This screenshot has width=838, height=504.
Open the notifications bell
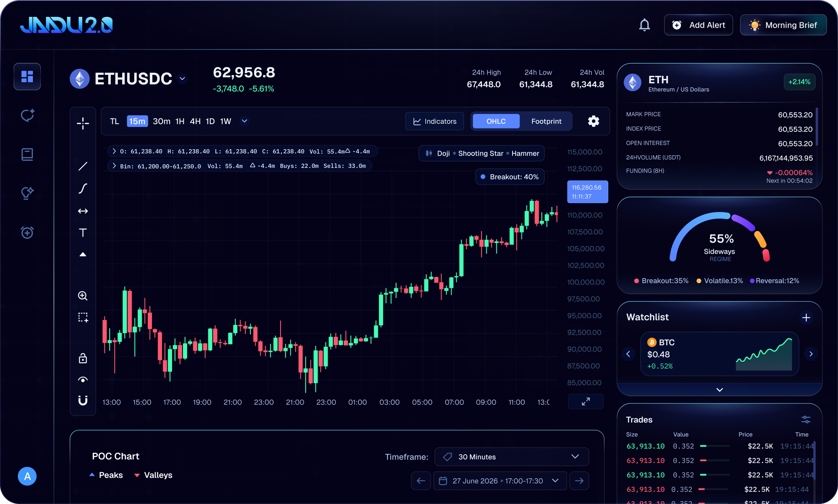coord(644,25)
